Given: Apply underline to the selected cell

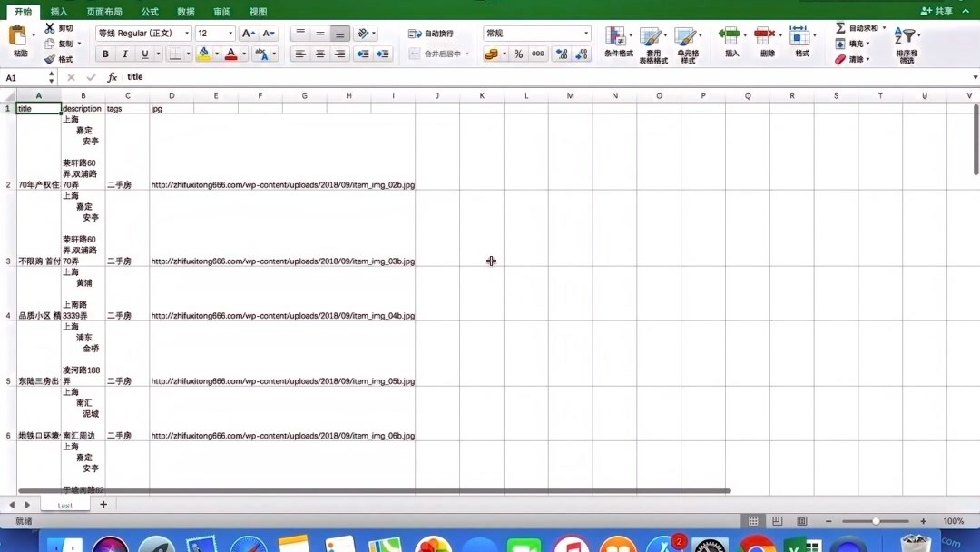Looking at the screenshot, I should [x=143, y=54].
